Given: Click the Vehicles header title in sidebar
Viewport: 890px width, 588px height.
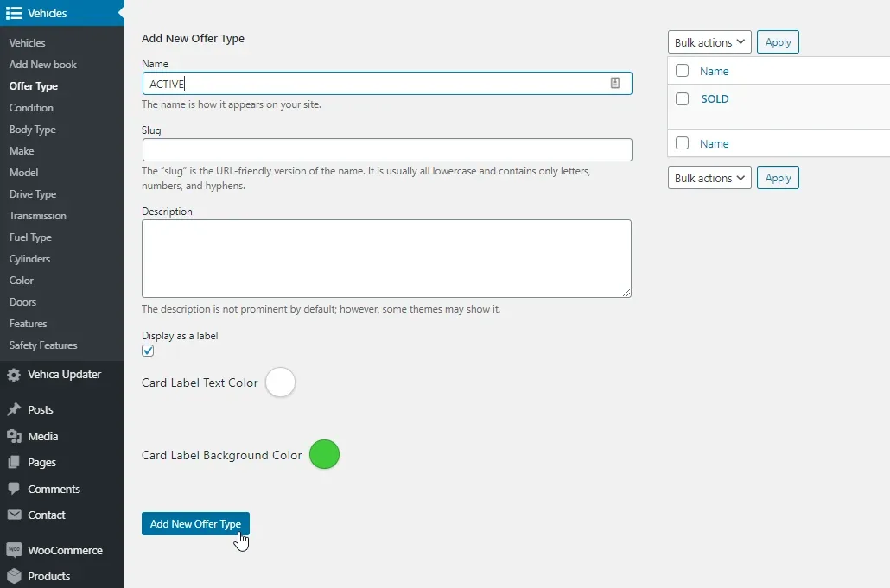Looking at the screenshot, I should coord(48,13).
